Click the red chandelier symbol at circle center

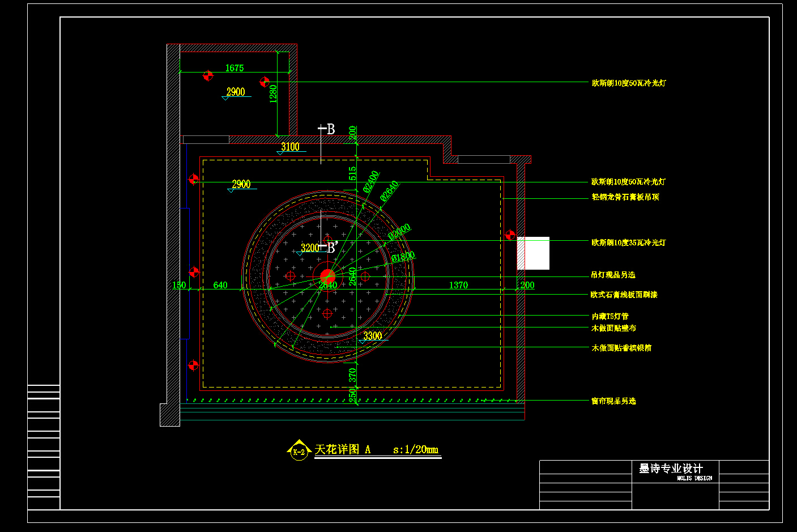(327, 276)
